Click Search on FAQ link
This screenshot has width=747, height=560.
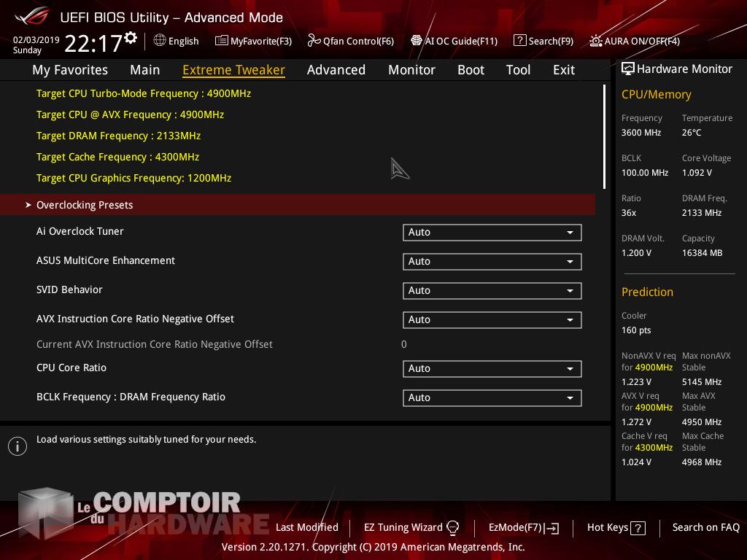705,527
